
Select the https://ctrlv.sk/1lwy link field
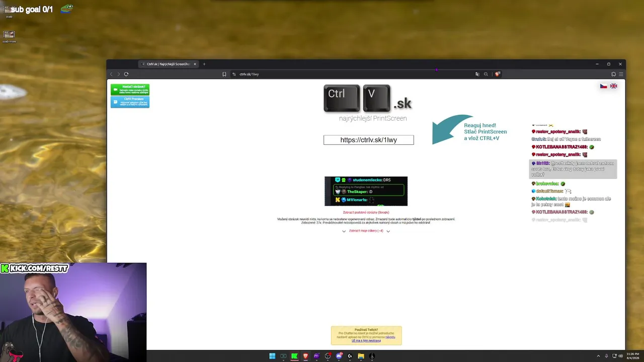click(x=369, y=140)
